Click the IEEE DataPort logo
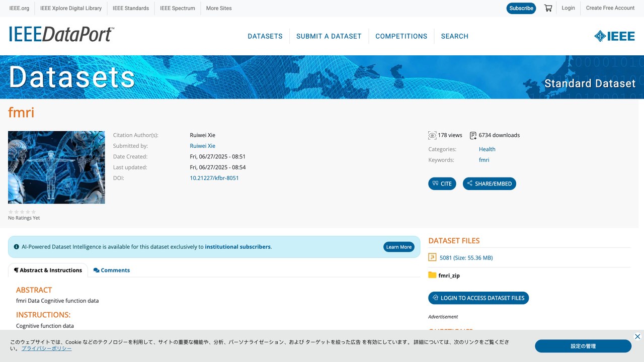The width and height of the screenshot is (644, 362). tap(61, 34)
